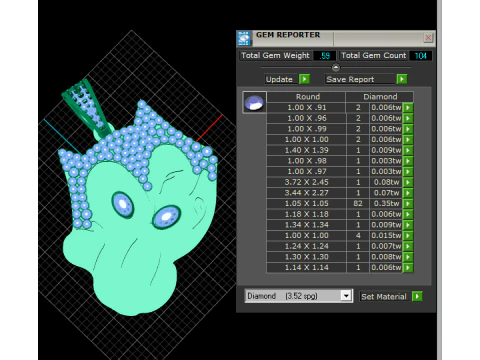Click green arrow for 1.00 X .96 row
The image size is (480, 360).
(x=408, y=118)
